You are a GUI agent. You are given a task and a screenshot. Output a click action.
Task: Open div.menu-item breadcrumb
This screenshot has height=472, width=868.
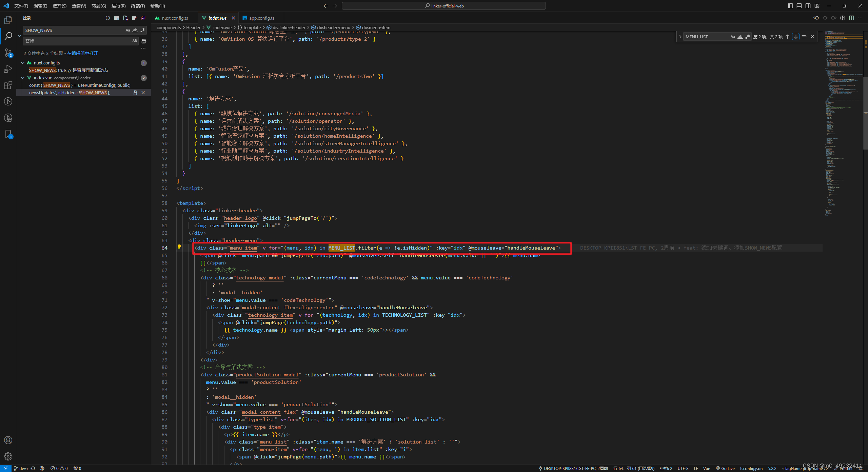(373, 27)
